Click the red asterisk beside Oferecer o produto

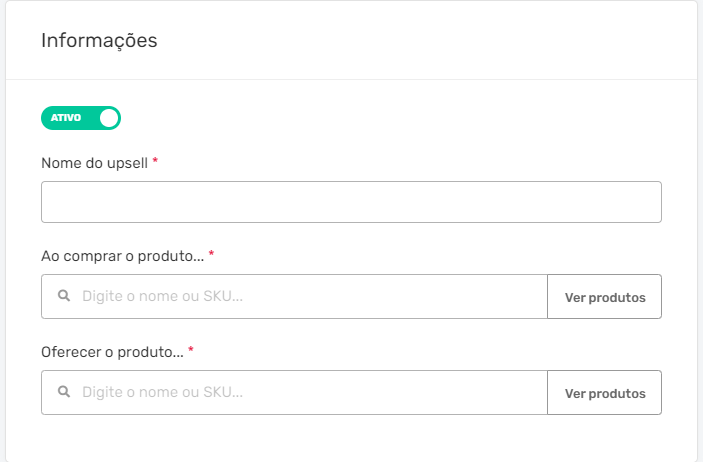(191, 349)
